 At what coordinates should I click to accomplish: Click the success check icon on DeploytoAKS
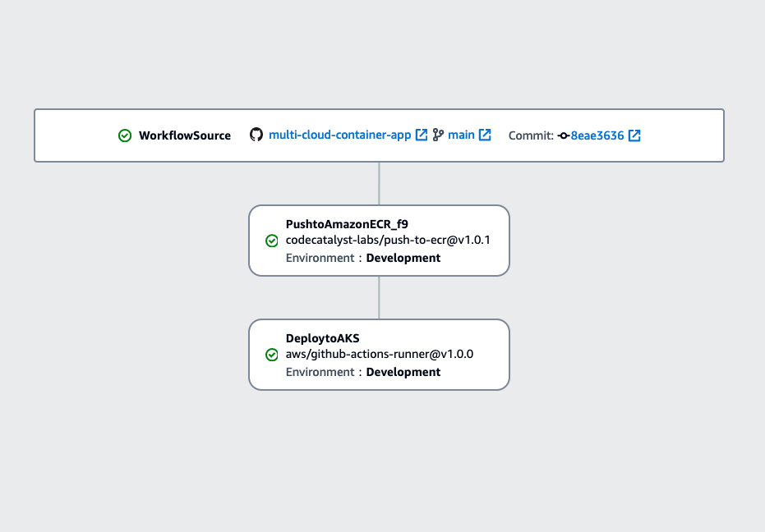tap(271, 355)
